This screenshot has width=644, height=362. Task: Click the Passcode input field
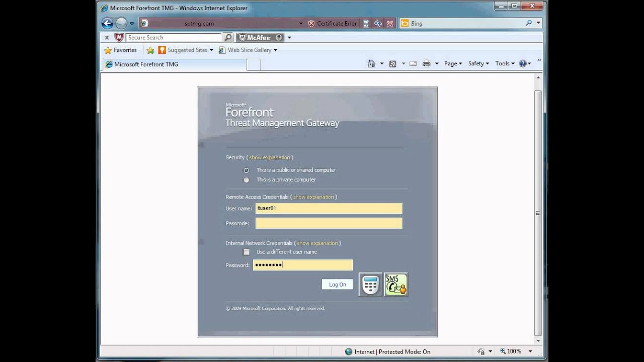coord(329,223)
